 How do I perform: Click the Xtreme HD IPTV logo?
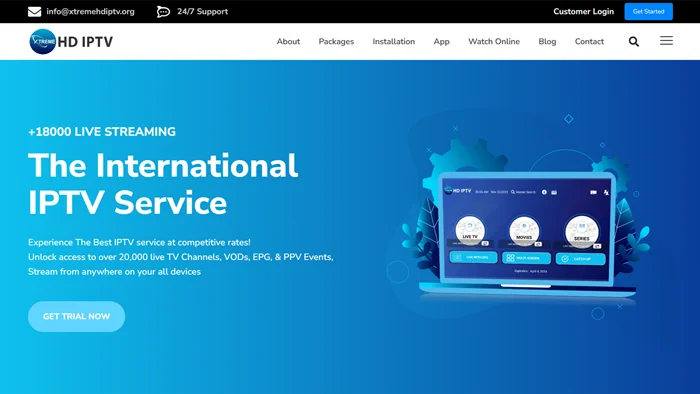click(71, 41)
